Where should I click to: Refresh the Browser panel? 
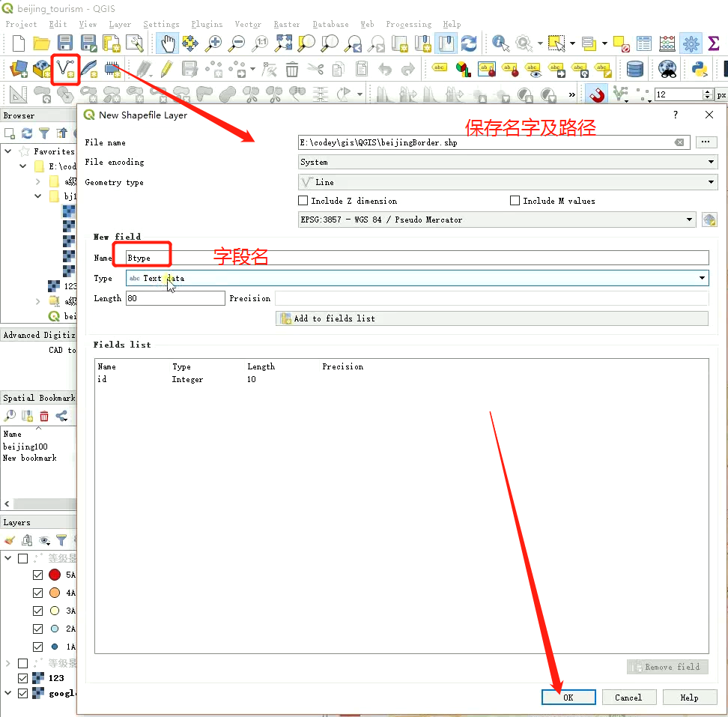pyautogui.click(x=27, y=134)
